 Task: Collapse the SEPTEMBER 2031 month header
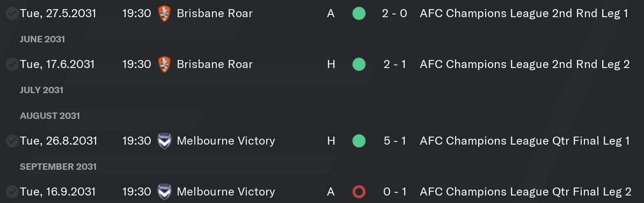click(58, 167)
